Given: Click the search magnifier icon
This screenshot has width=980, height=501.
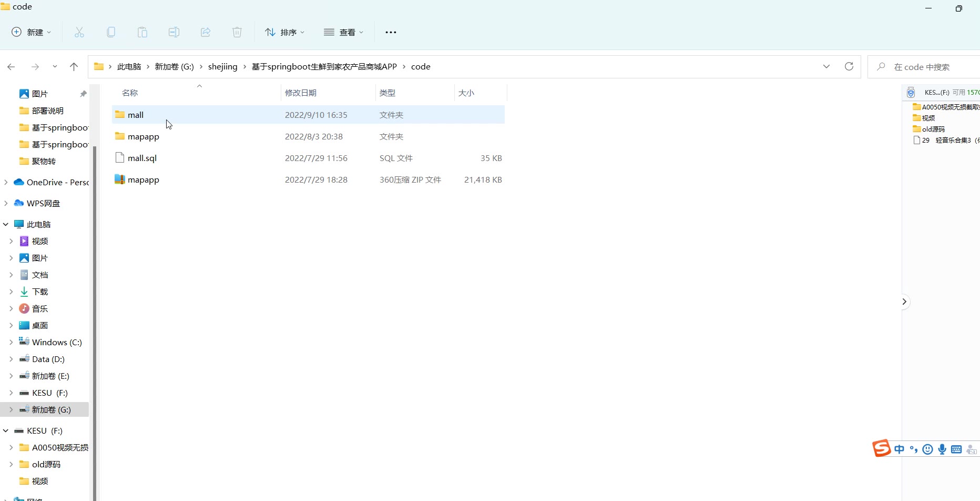Looking at the screenshot, I should [881, 67].
